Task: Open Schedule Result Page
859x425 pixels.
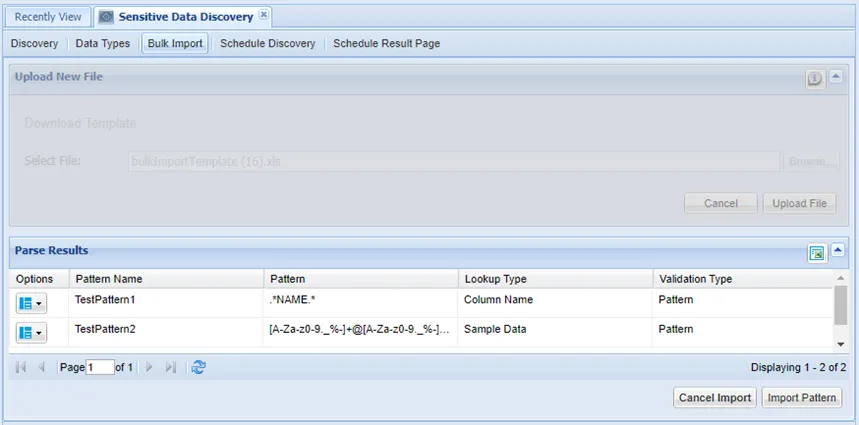Action: click(x=386, y=43)
